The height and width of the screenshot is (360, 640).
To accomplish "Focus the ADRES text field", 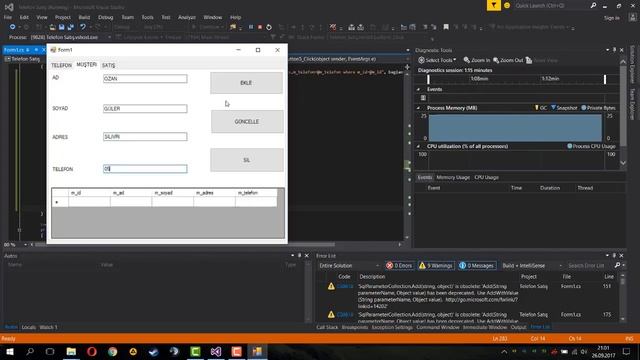I will coord(145,137).
